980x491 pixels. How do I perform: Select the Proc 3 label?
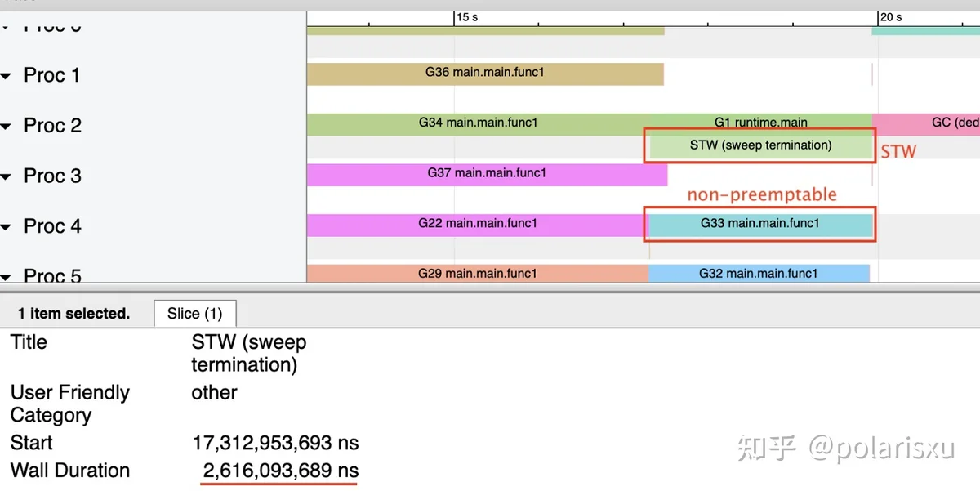pyautogui.click(x=52, y=176)
